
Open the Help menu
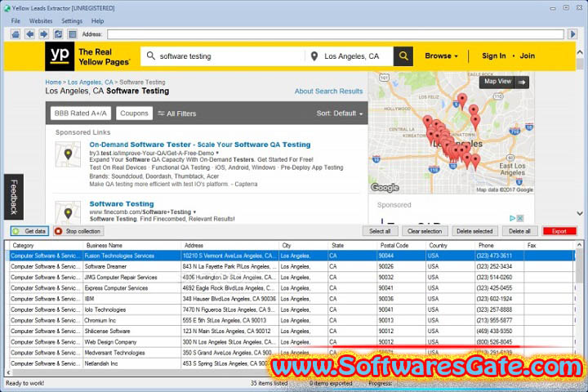tap(97, 21)
